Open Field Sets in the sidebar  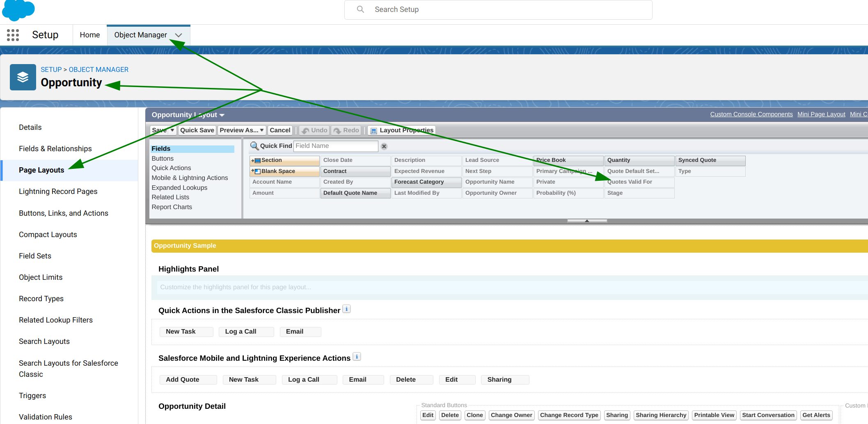35,256
